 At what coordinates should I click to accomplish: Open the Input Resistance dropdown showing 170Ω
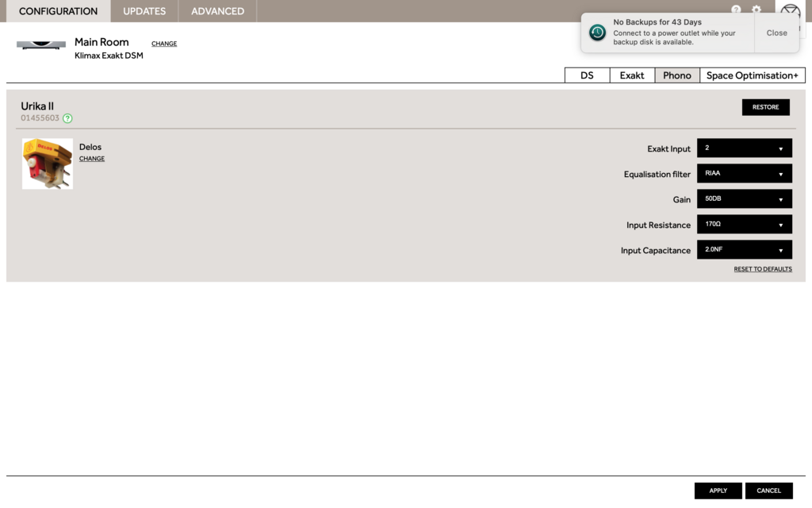(744, 225)
